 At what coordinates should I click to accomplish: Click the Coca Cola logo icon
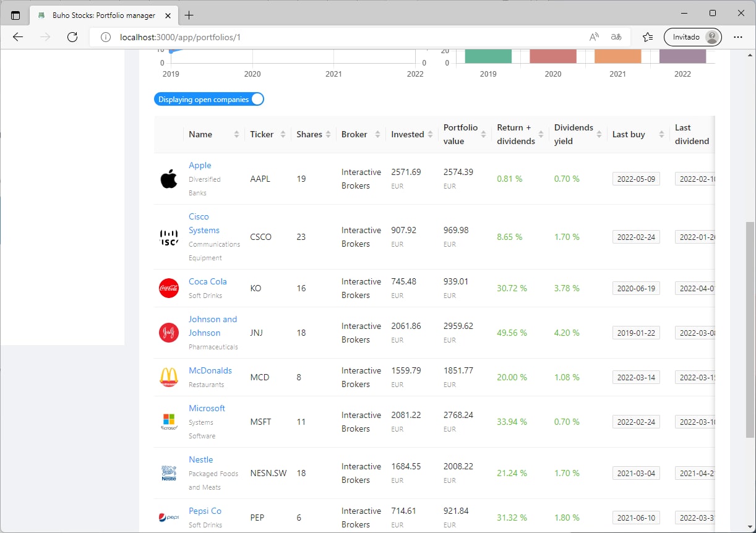click(x=169, y=288)
